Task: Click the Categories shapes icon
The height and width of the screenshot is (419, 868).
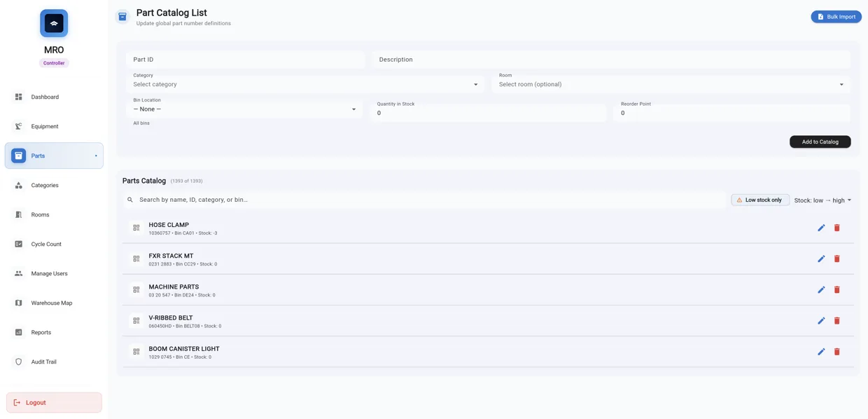Action: point(19,185)
